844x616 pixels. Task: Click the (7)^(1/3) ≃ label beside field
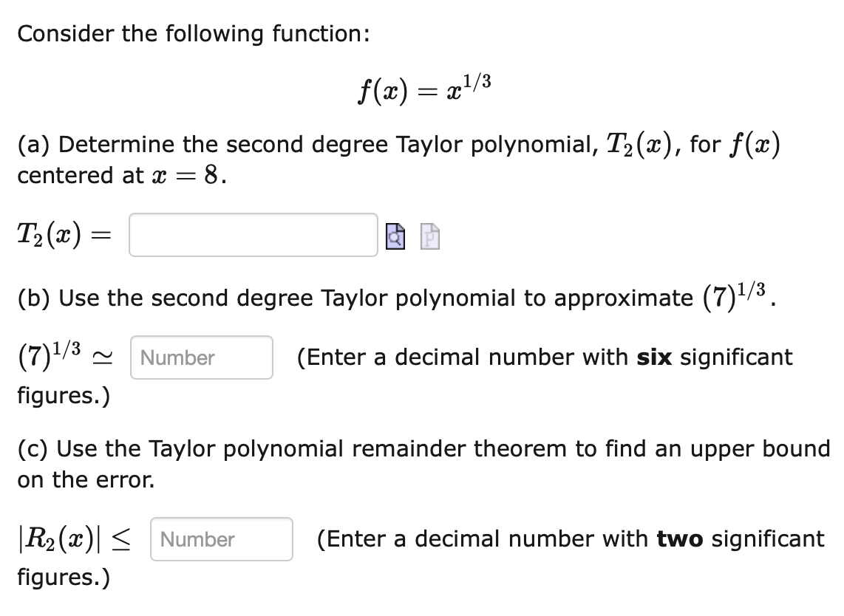[66, 356]
